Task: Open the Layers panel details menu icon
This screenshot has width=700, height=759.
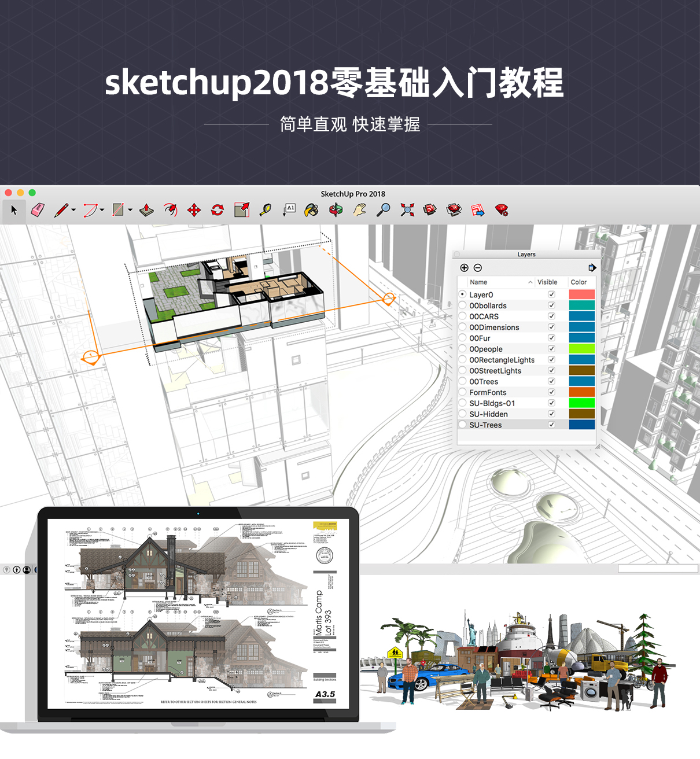Action: pyautogui.click(x=592, y=268)
